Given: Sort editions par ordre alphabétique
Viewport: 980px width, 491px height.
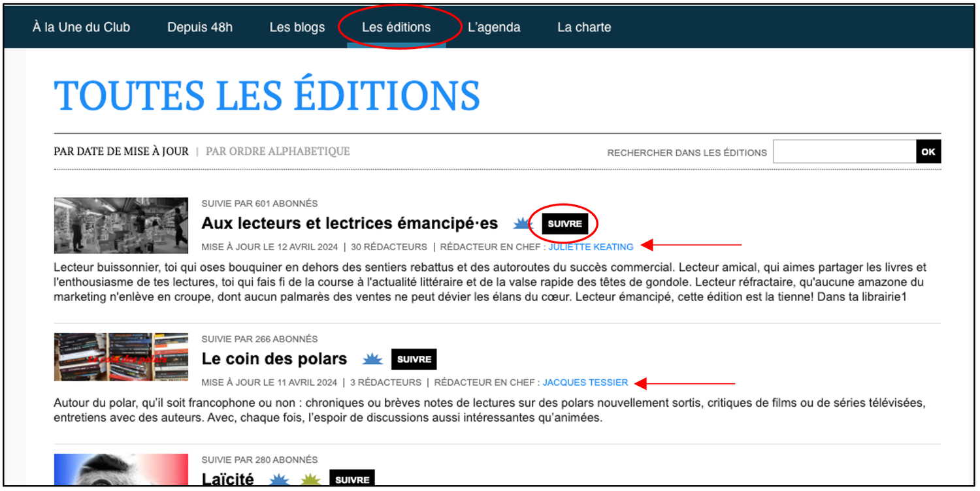Looking at the screenshot, I should click(x=278, y=151).
